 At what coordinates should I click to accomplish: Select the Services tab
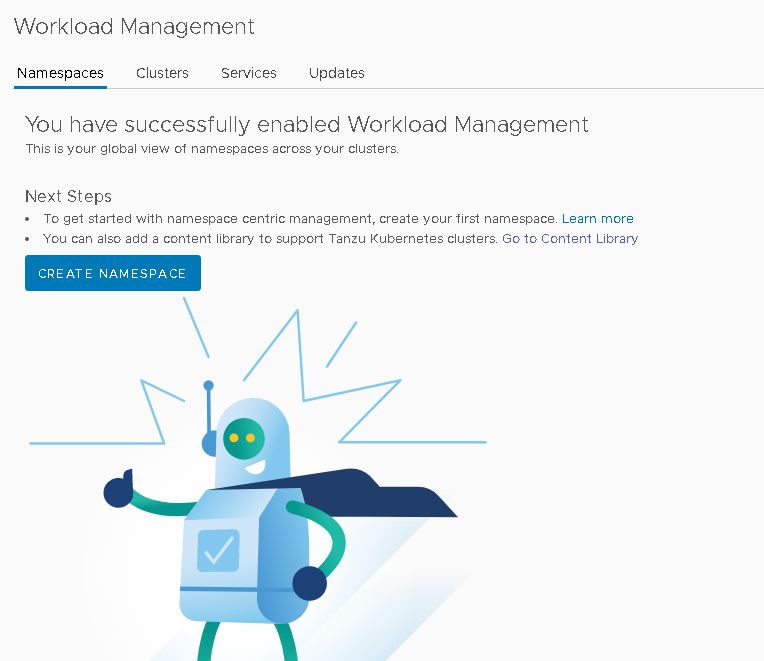249,73
